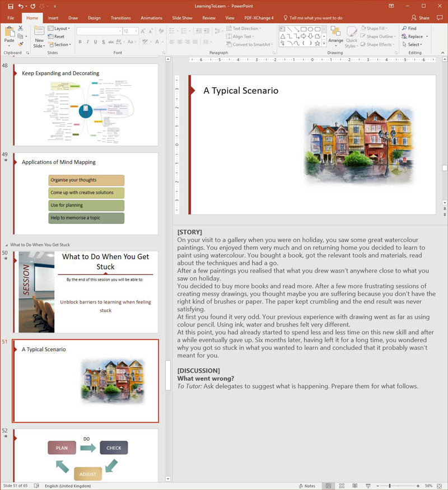448x490 pixels.
Task: Toggle Strikethrough on text
Action: point(111,41)
